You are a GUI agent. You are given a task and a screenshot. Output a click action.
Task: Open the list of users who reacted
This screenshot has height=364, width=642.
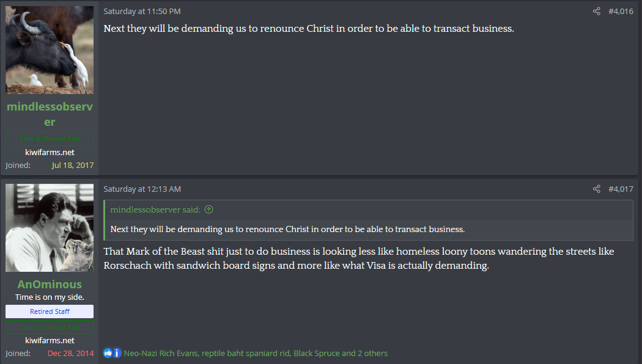point(256,353)
